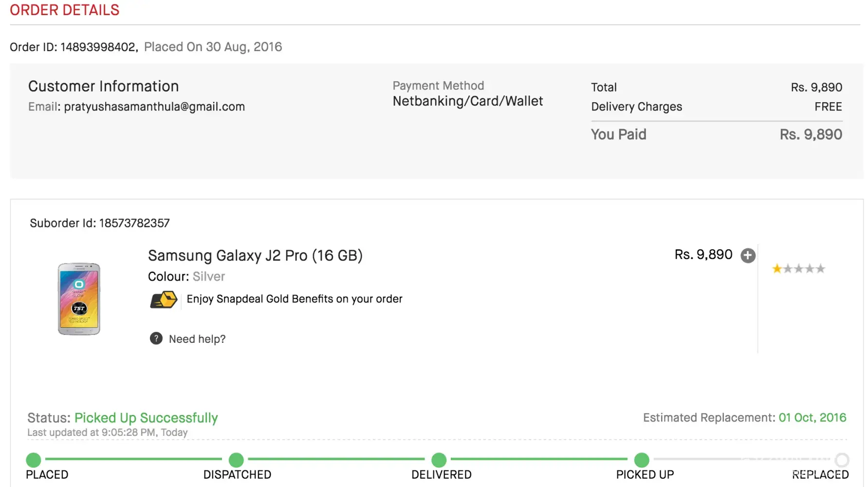Expand price breakdown with the plus icon
868x487 pixels.
(748, 256)
